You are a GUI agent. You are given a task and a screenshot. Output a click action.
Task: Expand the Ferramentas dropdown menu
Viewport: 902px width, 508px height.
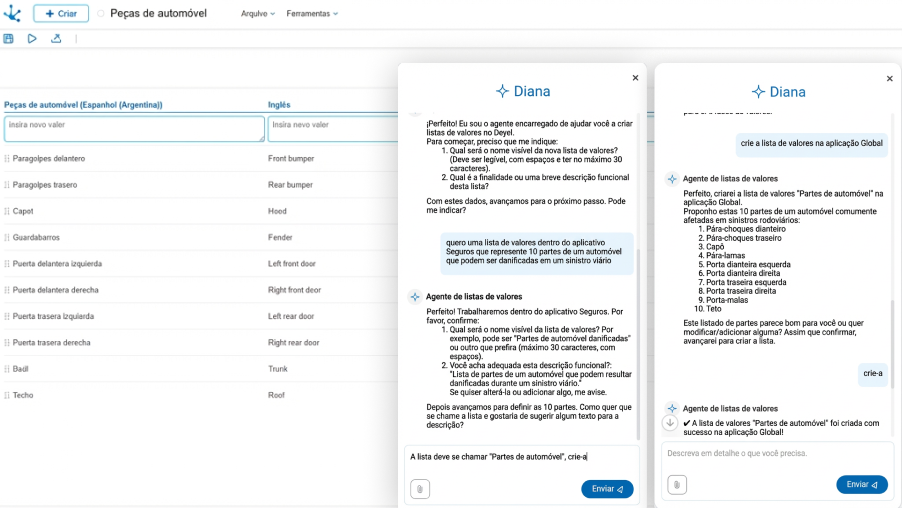click(312, 14)
